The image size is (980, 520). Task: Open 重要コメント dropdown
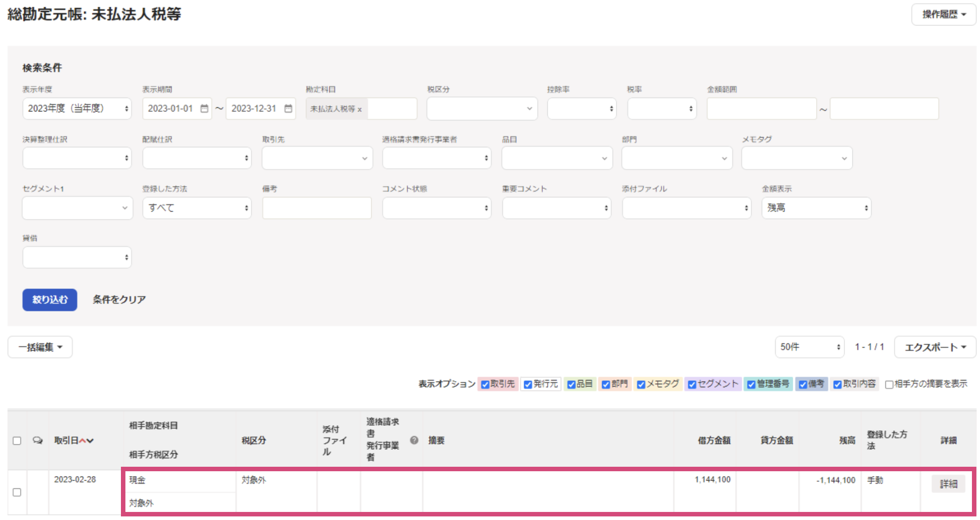click(x=557, y=208)
